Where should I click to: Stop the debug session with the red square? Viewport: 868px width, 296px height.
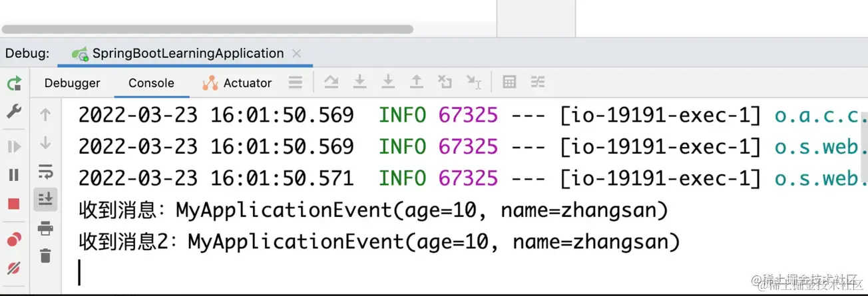coord(14,204)
